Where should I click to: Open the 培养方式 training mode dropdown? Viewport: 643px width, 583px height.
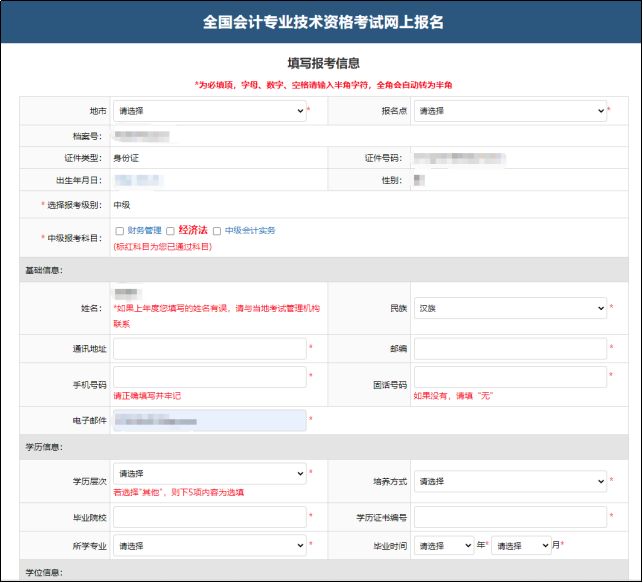tap(510, 481)
